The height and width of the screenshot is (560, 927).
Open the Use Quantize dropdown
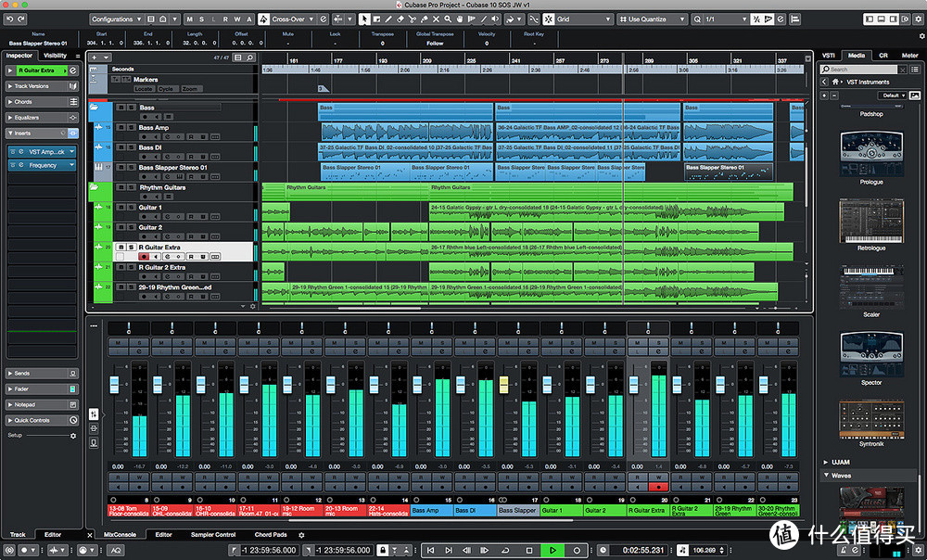tap(652, 19)
